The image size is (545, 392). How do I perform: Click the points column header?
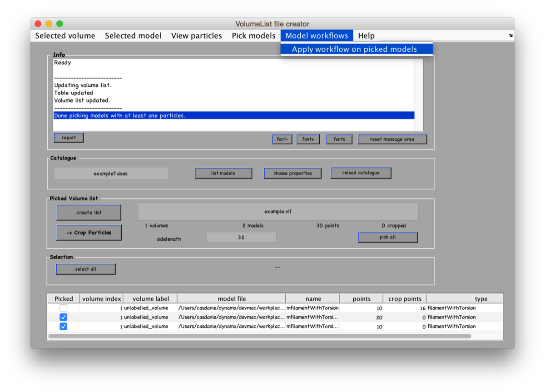[x=362, y=298]
